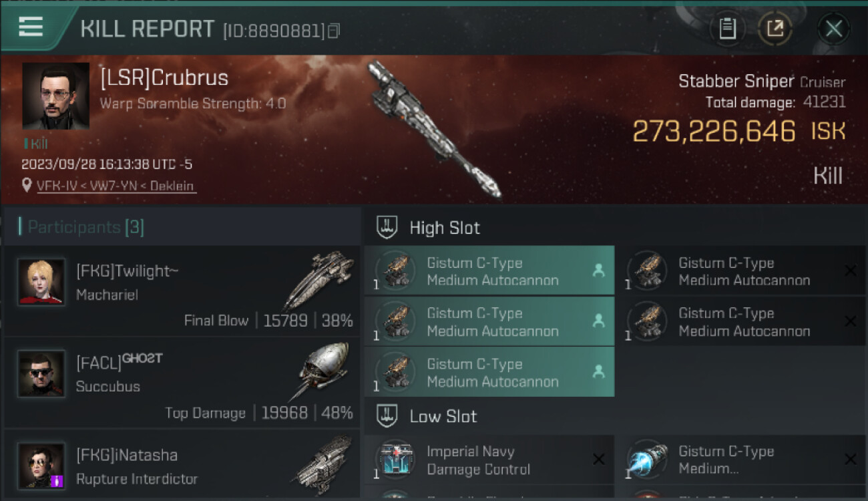Share the kill report externally
This screenshot has height=501, width=868.
775,29
